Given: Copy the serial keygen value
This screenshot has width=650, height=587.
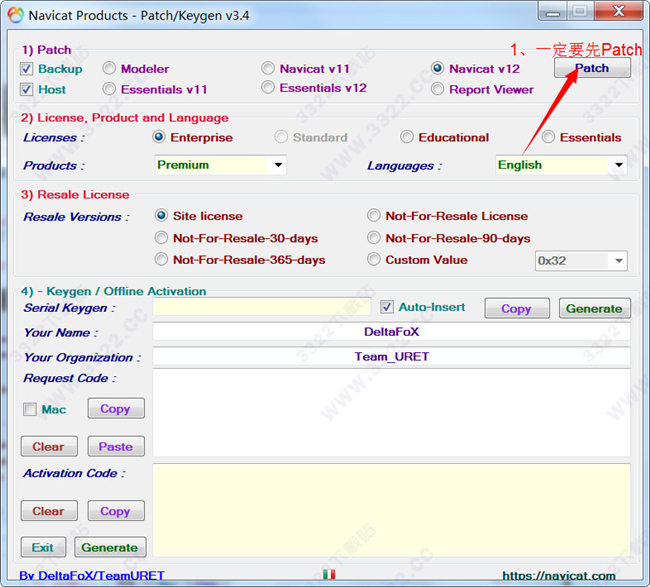Looking at the screenshot, I should pyautogui.click(x=517, y=308).
